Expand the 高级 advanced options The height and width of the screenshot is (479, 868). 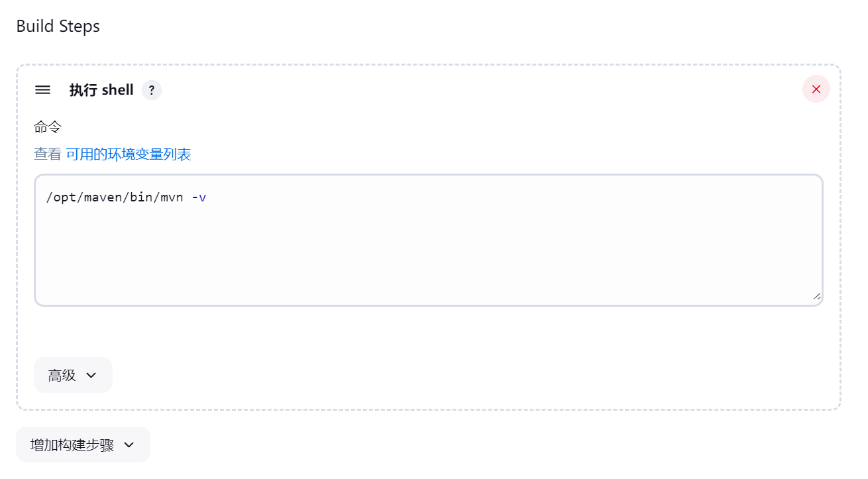73,375
